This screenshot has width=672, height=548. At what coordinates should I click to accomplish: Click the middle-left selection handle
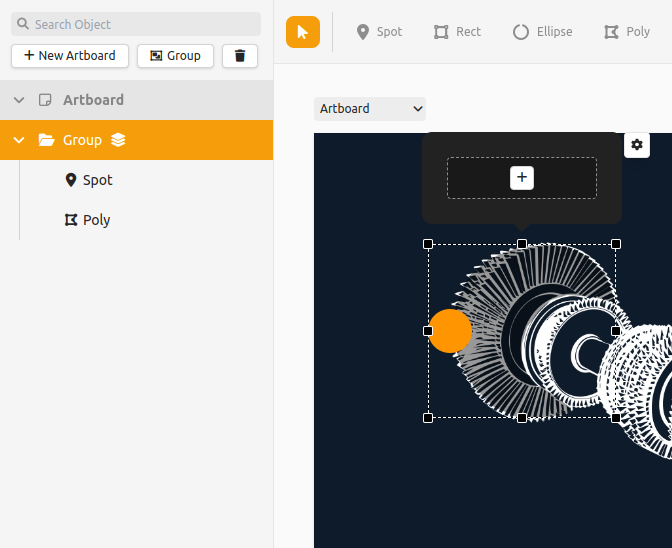click(428, 331)
